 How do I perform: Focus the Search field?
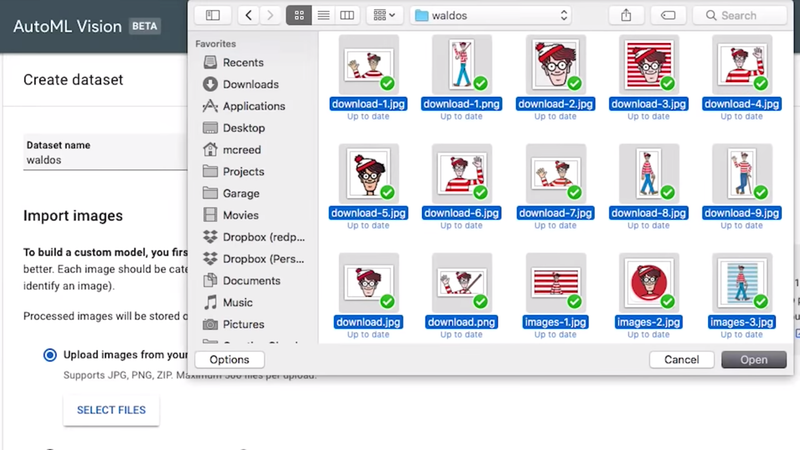[x=740, y=15]
